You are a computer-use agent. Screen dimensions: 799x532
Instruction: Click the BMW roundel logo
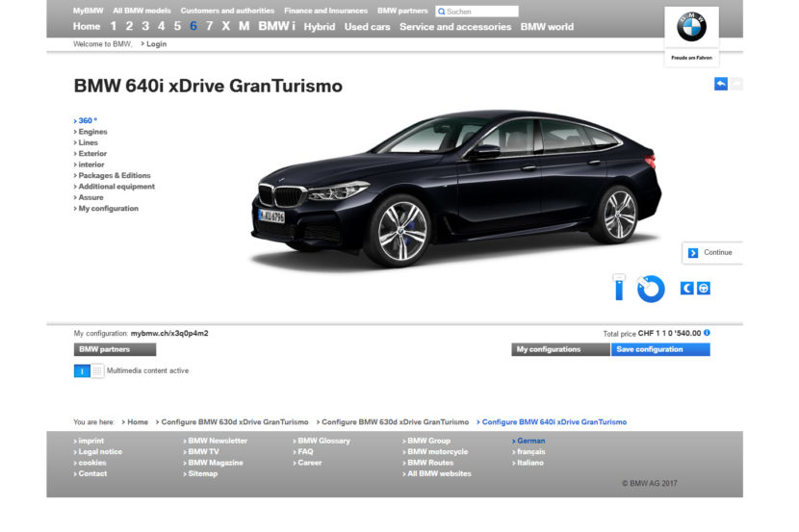[691, 27]
